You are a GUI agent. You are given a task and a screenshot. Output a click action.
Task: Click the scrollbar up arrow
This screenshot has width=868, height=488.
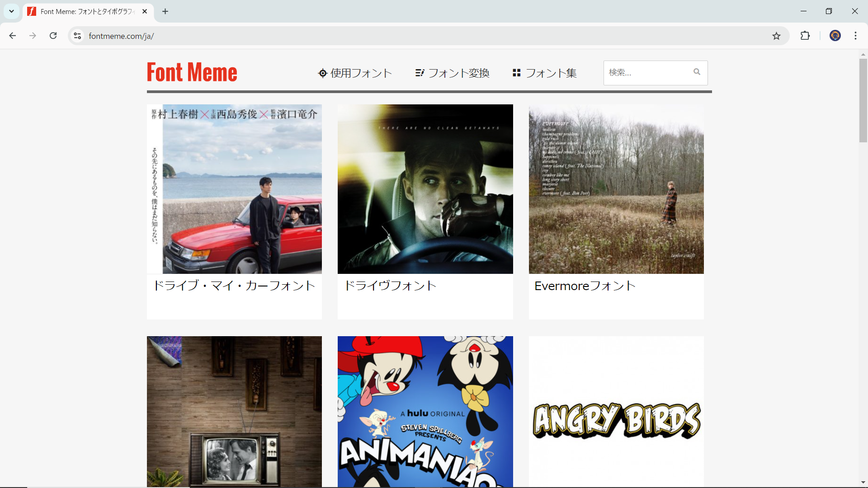[863, 54]
